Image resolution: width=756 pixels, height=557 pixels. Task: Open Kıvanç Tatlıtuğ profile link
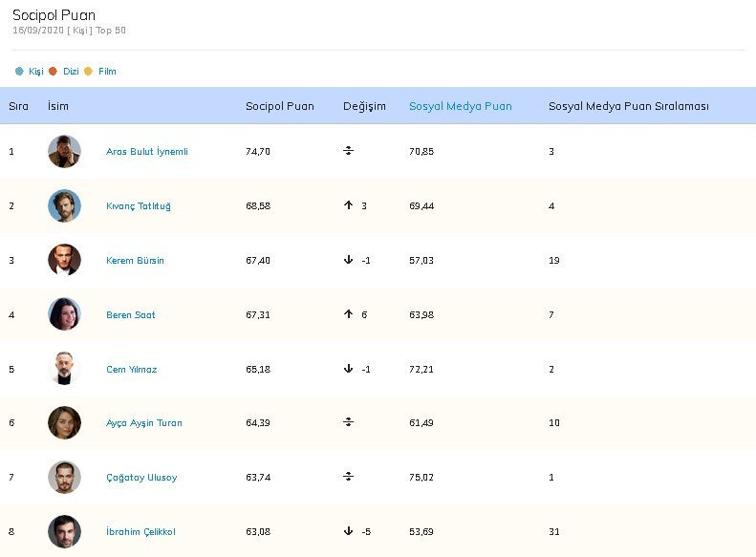139,206
